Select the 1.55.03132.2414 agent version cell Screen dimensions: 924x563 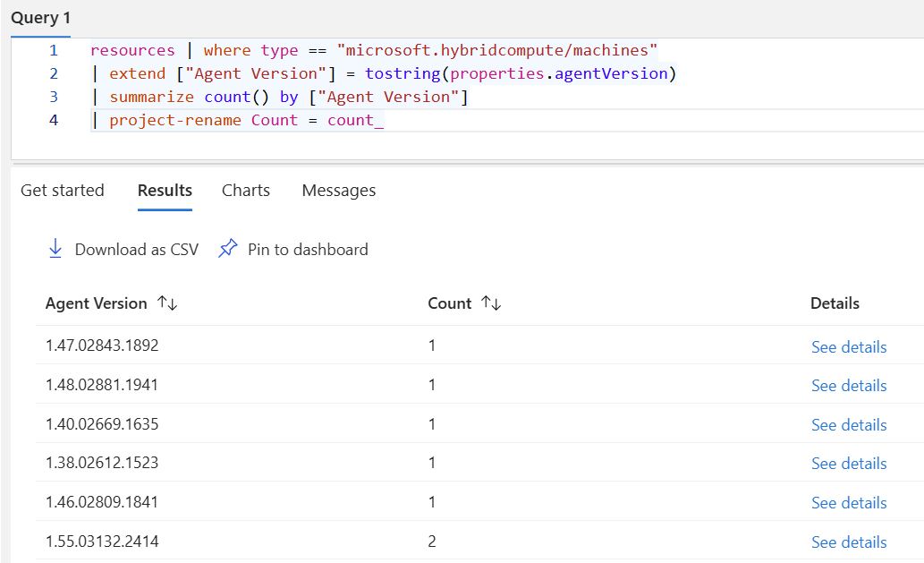click(x=102, y=542)
